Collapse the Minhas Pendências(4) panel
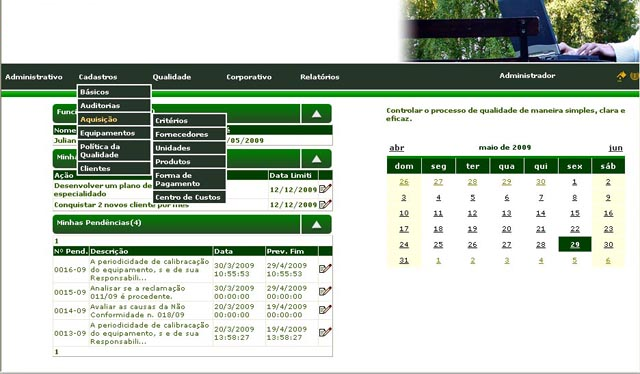 tap(316, 225)
